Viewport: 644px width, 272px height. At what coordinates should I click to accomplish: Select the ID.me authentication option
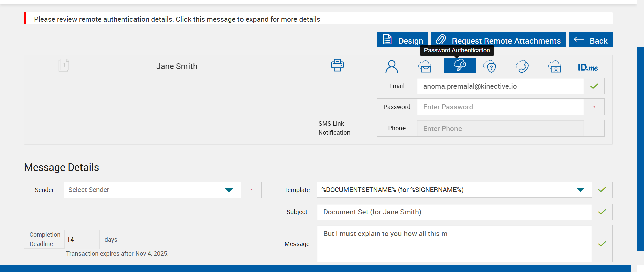587,67
